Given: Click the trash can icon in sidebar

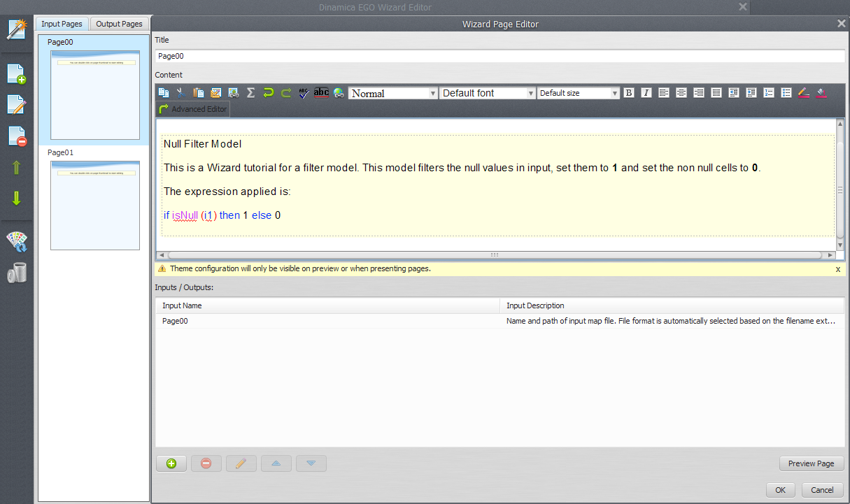Looking at the screenshot, I should 16,273.
